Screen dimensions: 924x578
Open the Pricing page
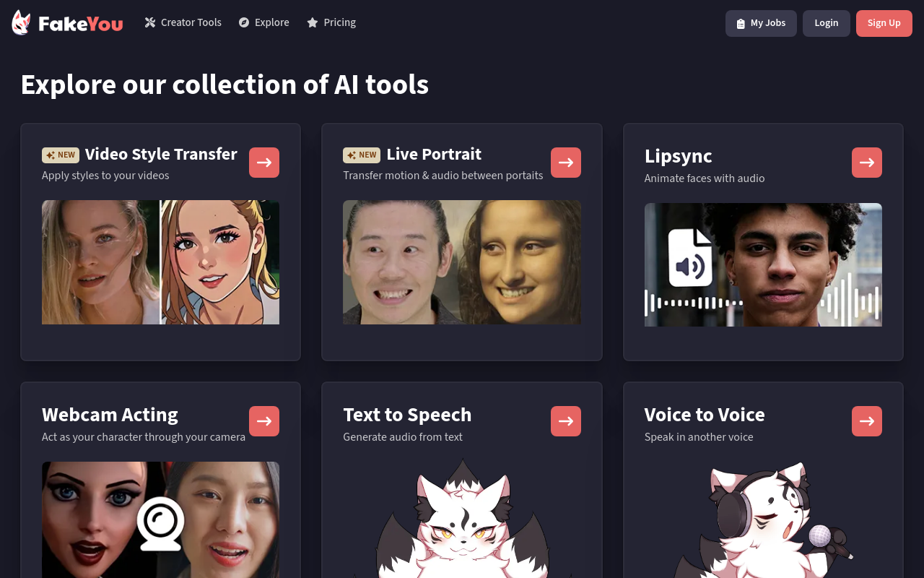click(x=331, y=22)
